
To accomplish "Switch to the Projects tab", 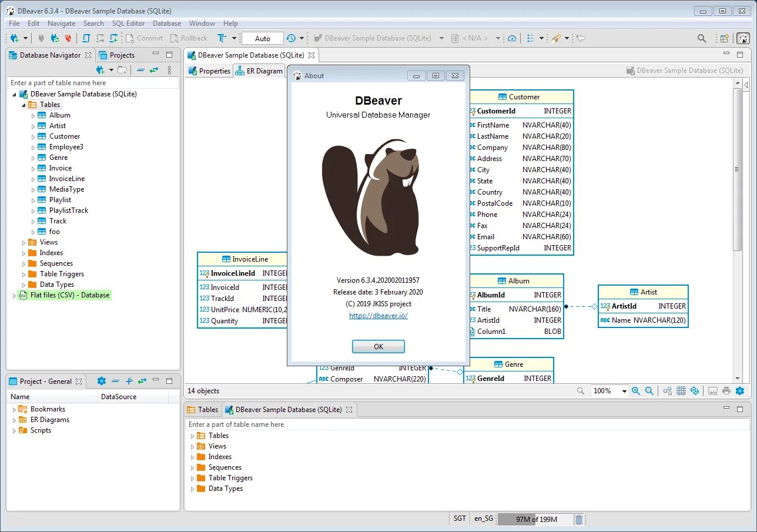I will [117, 55].
